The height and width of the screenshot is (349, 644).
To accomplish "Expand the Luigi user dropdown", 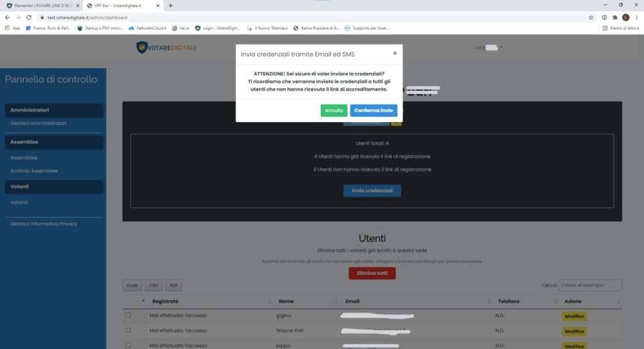I will pos(489,47).
